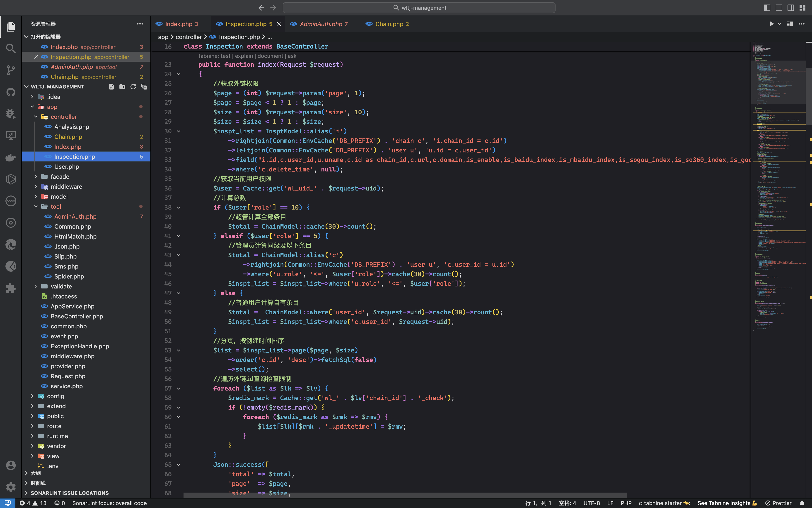The image size is (812, 508).
Task: Open the Manage gear menu
Action: coord(11,487)
